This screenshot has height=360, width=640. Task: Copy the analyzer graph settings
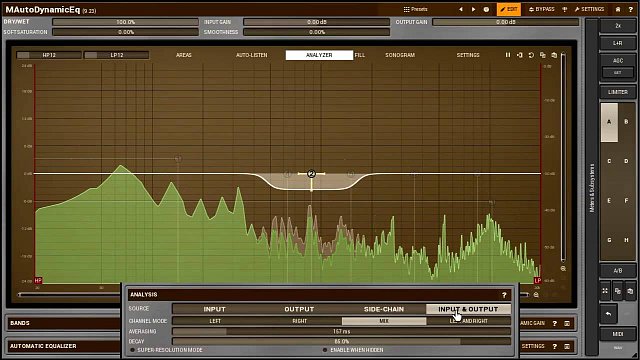(542, 55)
